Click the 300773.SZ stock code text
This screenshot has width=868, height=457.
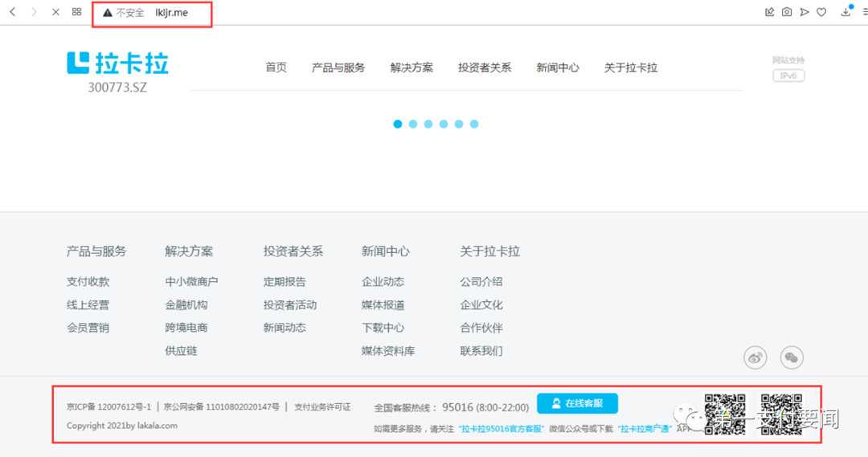coord(117,88)
